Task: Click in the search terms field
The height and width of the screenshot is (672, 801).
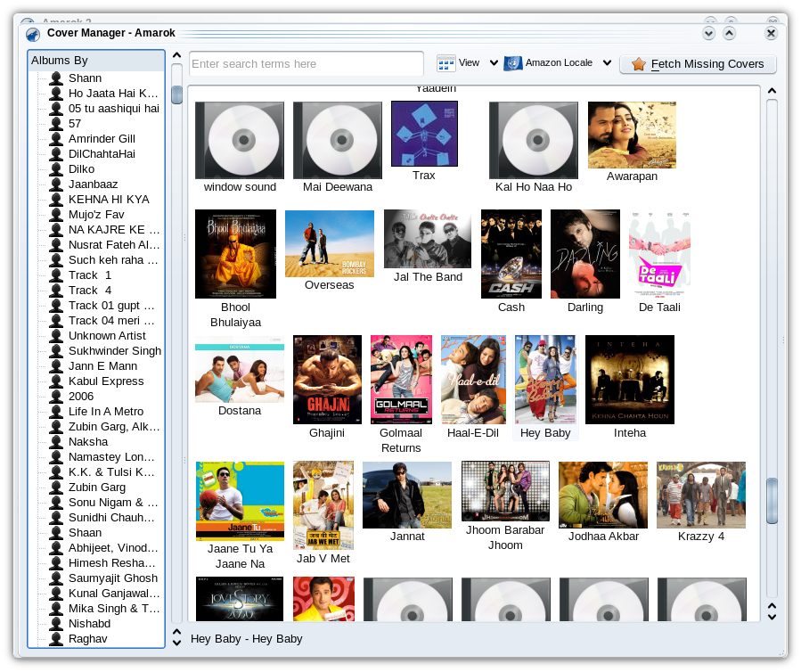Action: point(306,64)
